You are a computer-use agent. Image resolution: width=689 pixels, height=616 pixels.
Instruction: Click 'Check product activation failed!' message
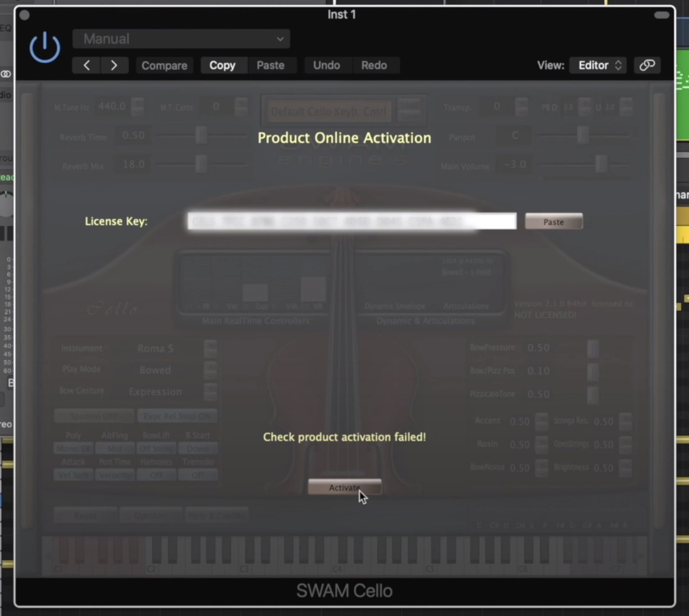tap(344, 437)
